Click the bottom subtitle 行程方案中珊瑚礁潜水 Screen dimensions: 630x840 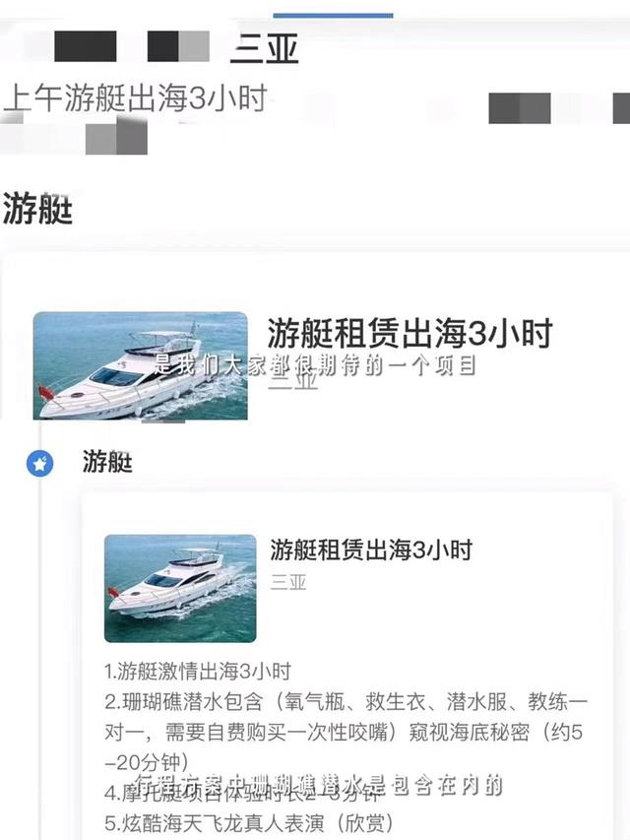coord(318,786)
